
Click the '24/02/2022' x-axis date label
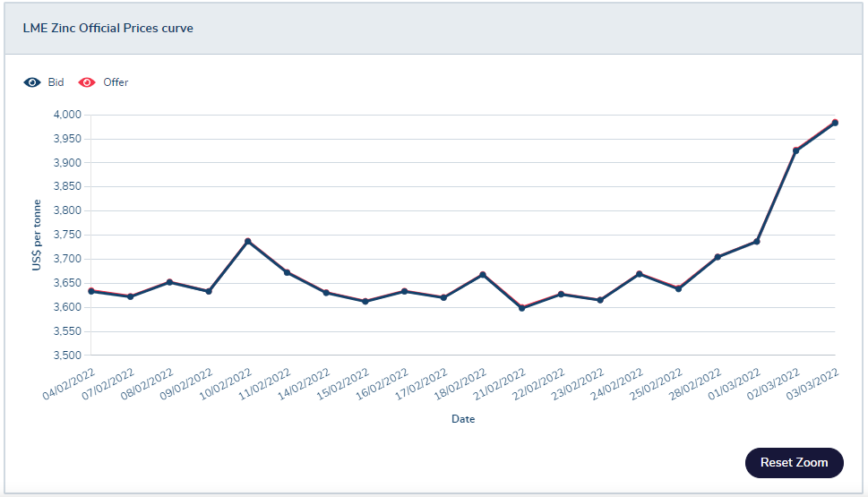click(617, 383)
